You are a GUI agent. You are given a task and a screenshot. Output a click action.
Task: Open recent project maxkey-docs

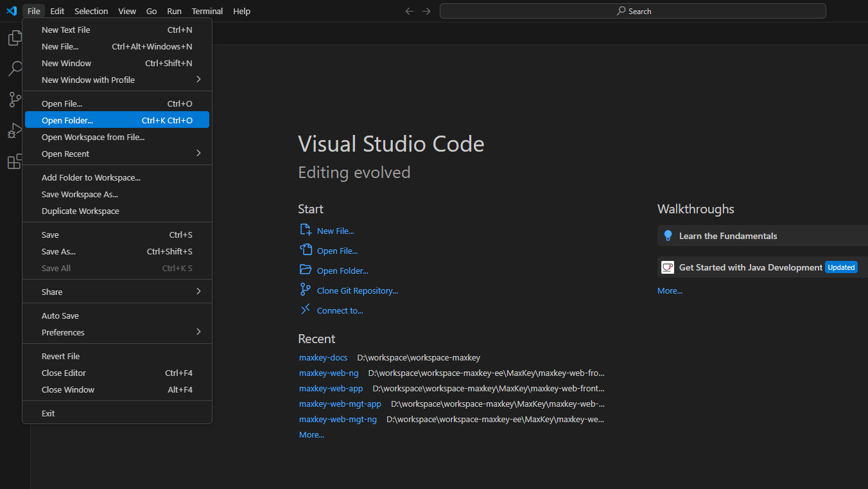coord(323,357)
